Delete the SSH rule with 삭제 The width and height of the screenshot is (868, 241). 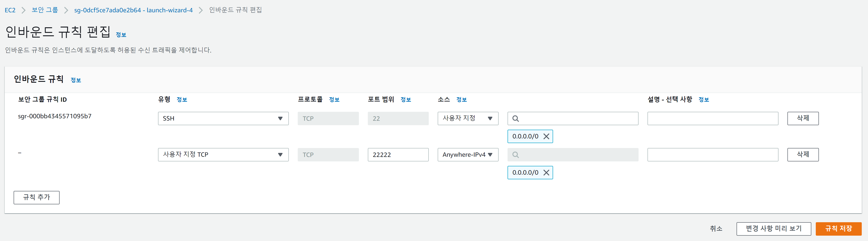click(x=803, y=118)
